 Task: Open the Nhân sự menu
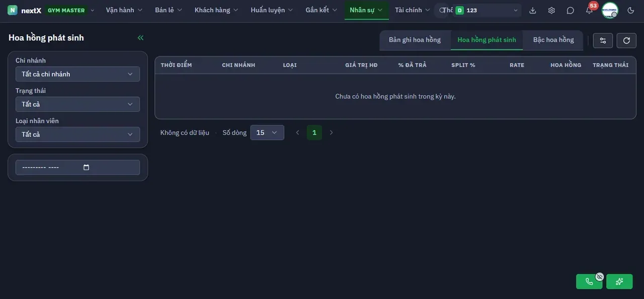(x=366, y=10)
